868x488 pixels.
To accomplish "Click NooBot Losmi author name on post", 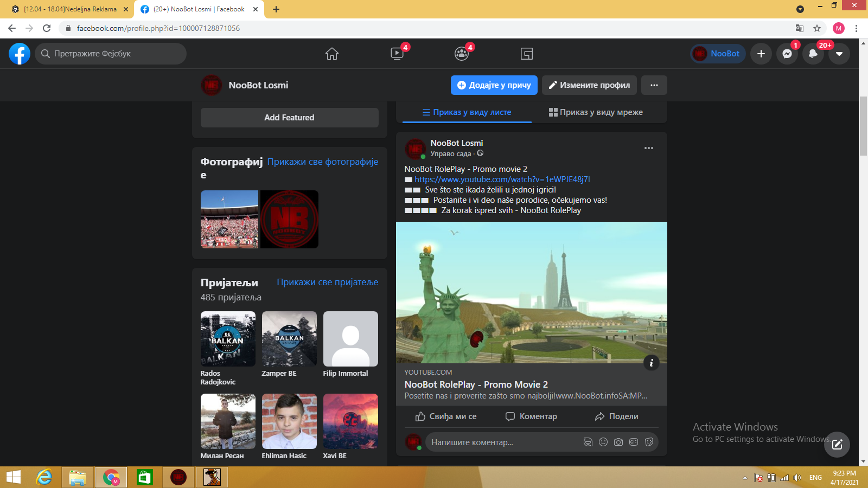I will 457,143.
